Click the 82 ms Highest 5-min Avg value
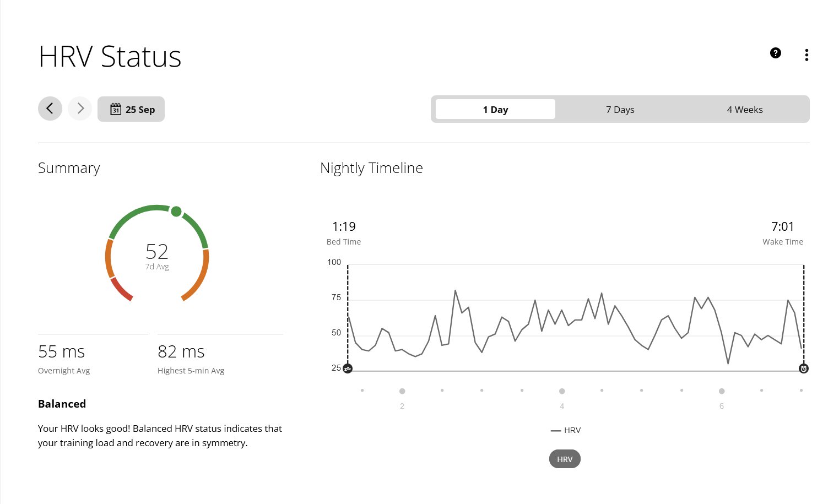The width and height of the screenshot is (839, 504). 181,351
